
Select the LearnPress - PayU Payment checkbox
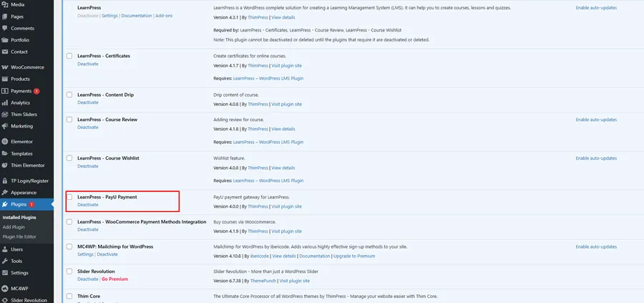[69, 196]
